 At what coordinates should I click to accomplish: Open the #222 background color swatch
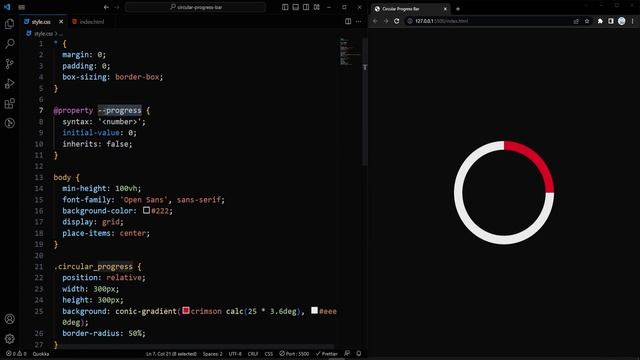146,210
